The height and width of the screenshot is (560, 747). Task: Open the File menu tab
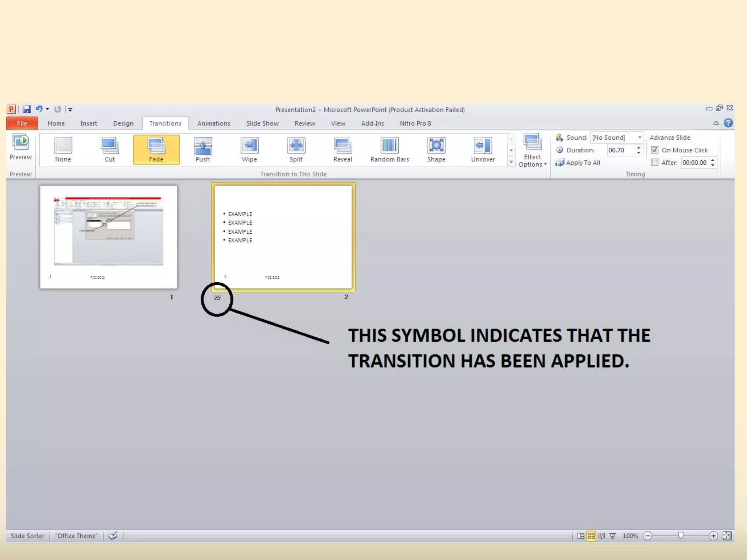pos(22,123)
